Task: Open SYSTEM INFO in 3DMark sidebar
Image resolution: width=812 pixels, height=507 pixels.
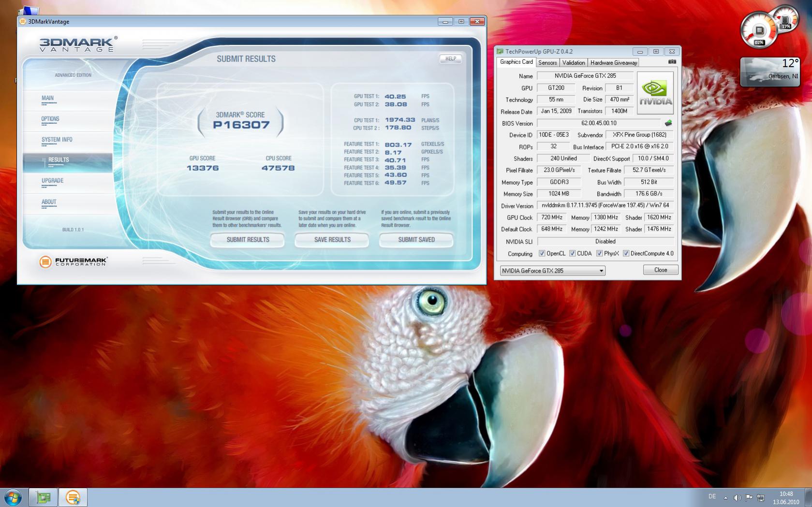Action: 57,140
